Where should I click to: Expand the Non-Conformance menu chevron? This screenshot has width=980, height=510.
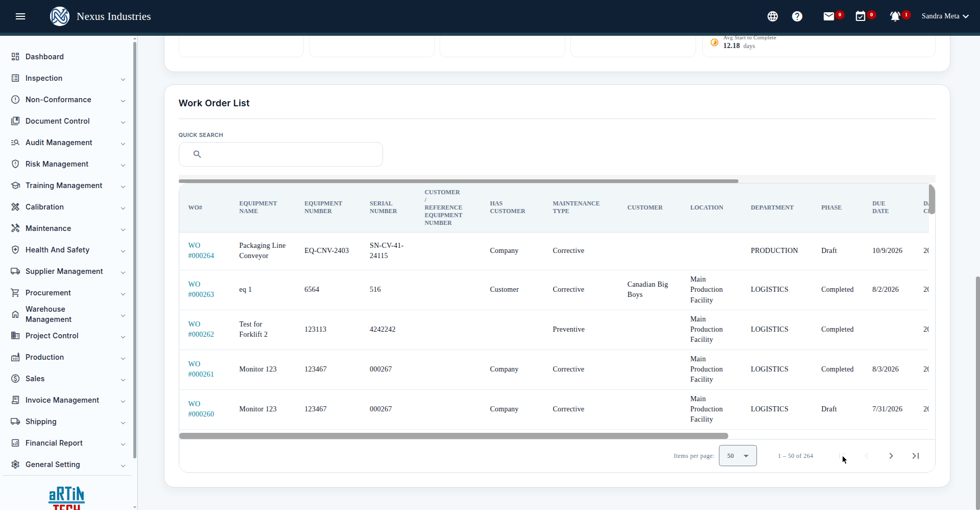click(123, 101)
